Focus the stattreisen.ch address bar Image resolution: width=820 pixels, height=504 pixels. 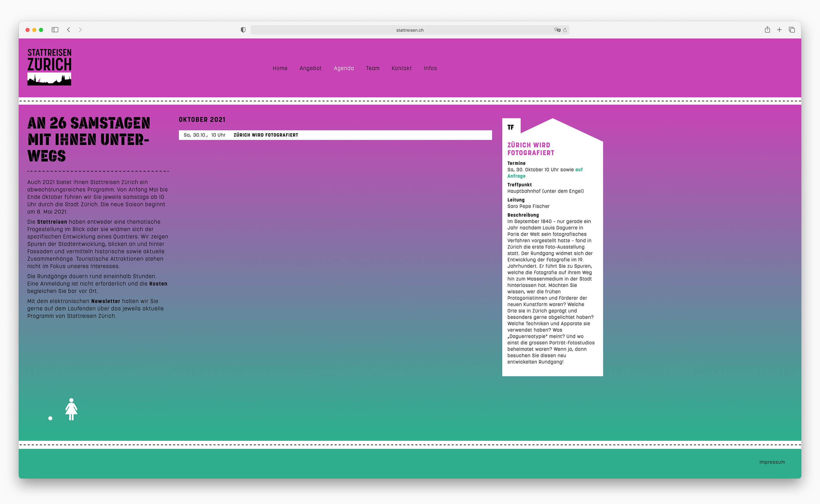(x=410, y=30)
